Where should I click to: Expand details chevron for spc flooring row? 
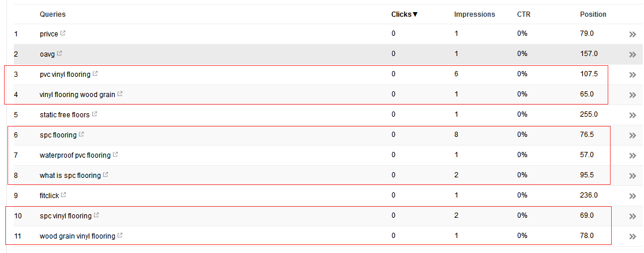pos(632,135)
